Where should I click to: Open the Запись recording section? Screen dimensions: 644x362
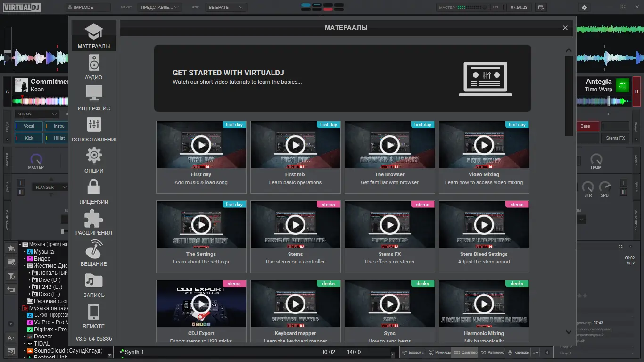coord(94,285)
